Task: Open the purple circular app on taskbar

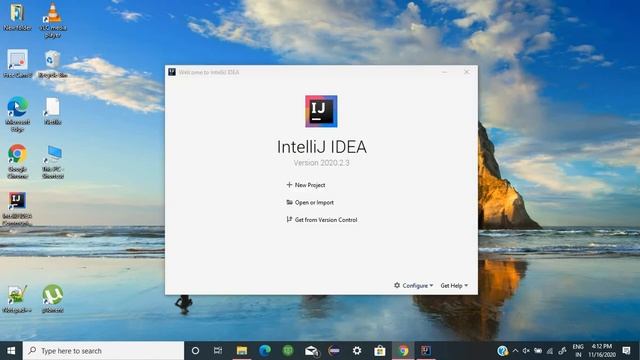Action: [334, 351]
